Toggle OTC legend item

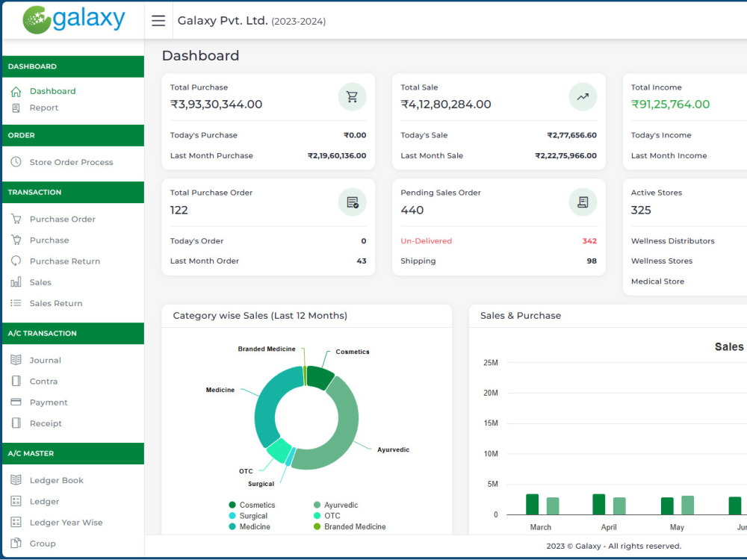tap(327, 516)
